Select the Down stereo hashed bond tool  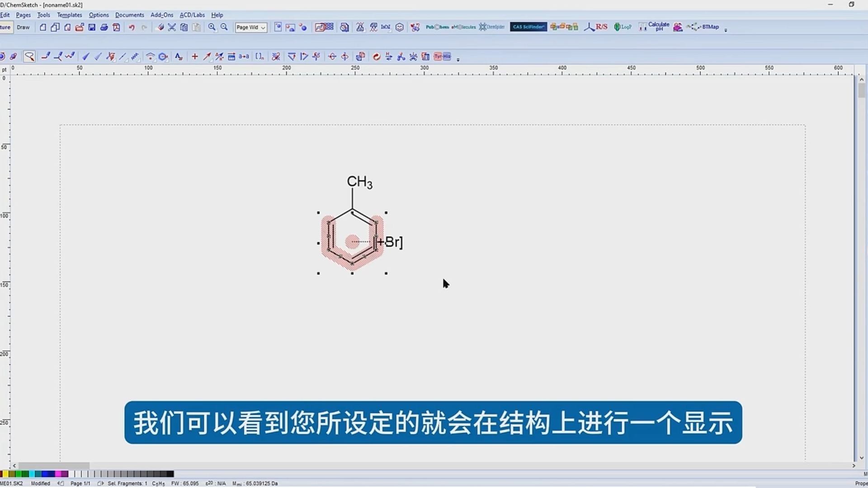pyautogui.click(x=98, y=56)
